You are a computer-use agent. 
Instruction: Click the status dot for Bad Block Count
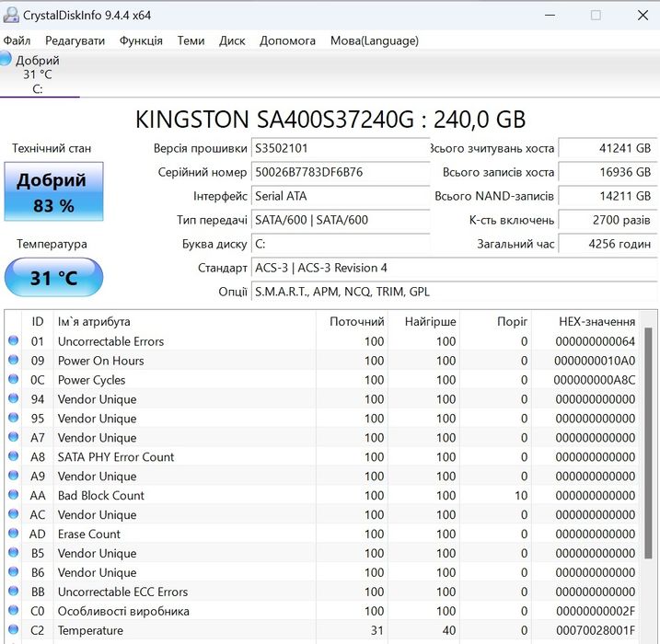coord(14,494)
